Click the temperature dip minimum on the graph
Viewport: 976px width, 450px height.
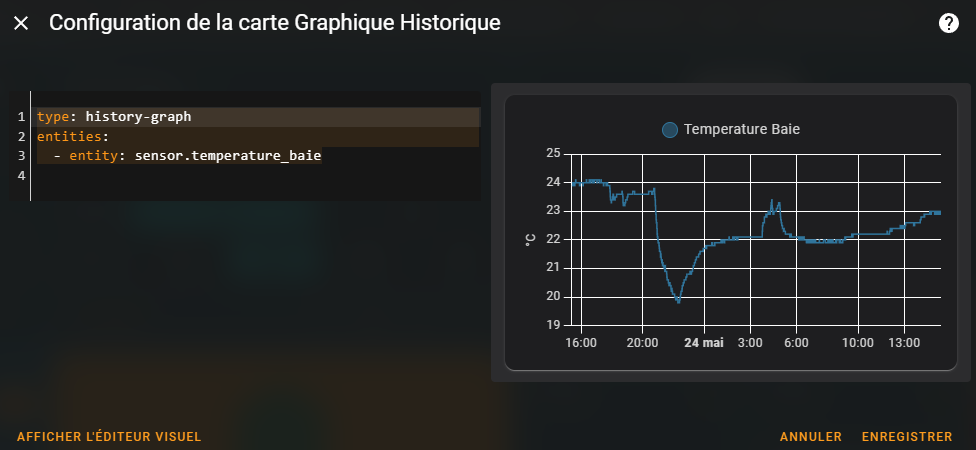pos(678,301)
